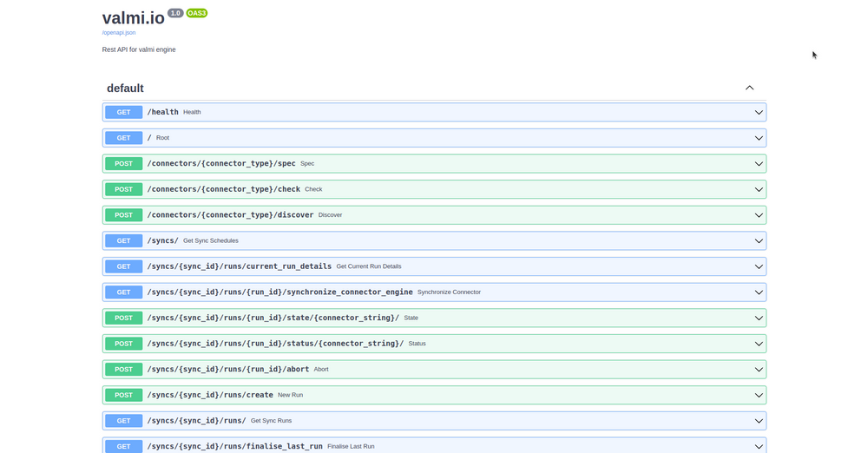Click 'Rest API for valmi engine' description

click(139, 49)
